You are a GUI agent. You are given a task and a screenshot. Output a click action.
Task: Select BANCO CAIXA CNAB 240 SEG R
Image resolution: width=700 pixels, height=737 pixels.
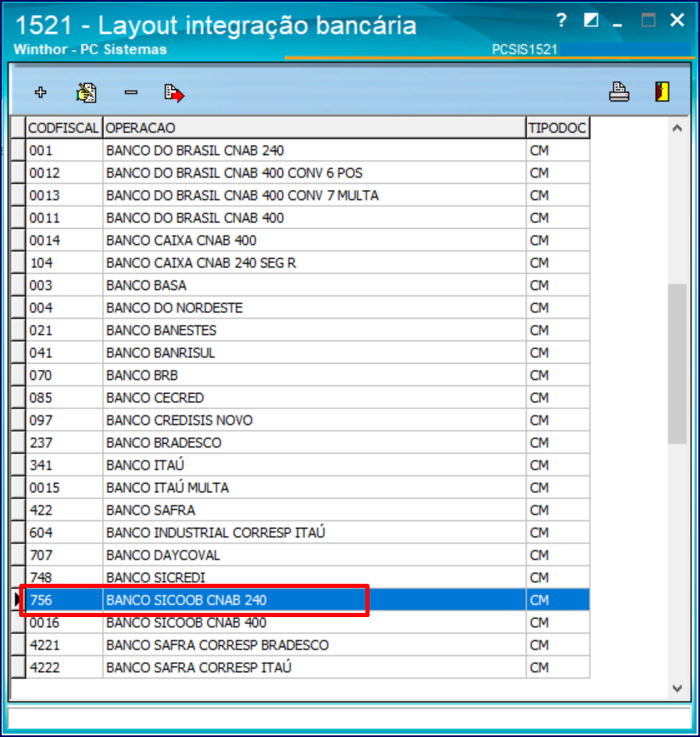click(308, 263)
